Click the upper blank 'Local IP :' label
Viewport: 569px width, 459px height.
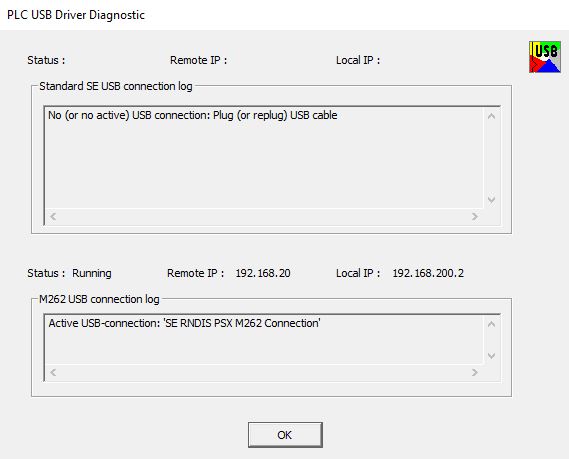(x=358, y=60)
